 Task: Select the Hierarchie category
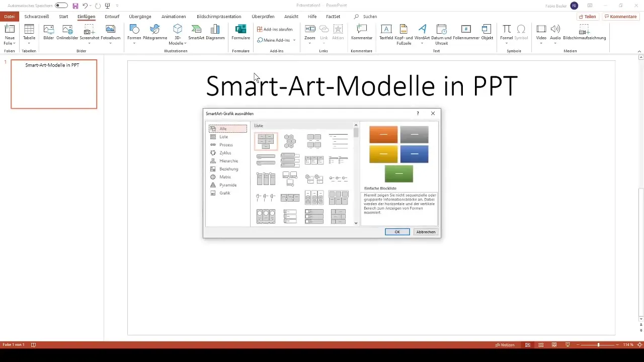pyautogui.click(x=228, y=161)
